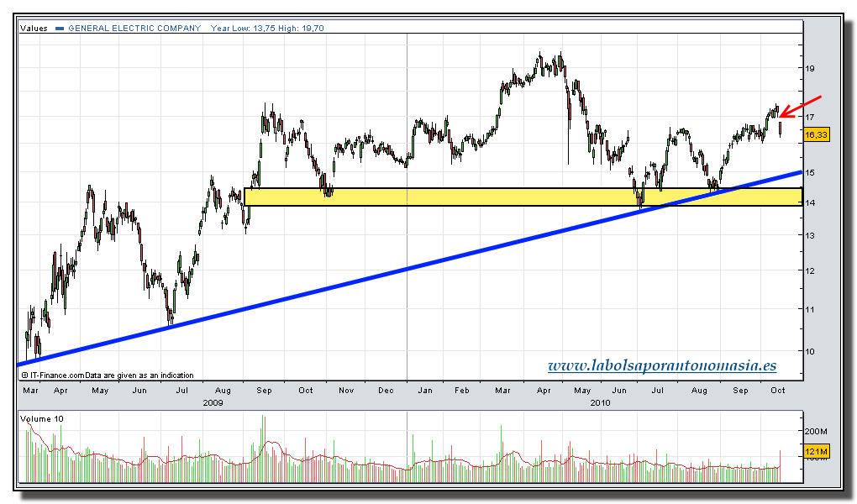Select the GENERAL ELECTRIC COMPANY series name
The width and height of the screenshot is (857, 504).
(x=134, y=29)
